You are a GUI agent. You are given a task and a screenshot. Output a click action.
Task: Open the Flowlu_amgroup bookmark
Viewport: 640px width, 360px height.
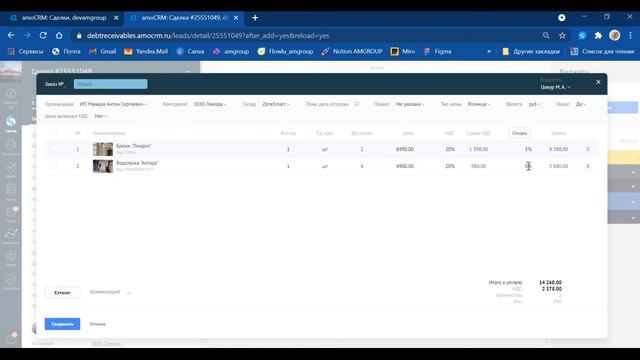click(x=285, y=51)
